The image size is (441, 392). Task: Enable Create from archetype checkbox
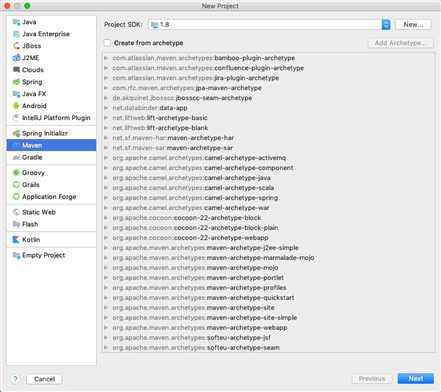point(107,43)
